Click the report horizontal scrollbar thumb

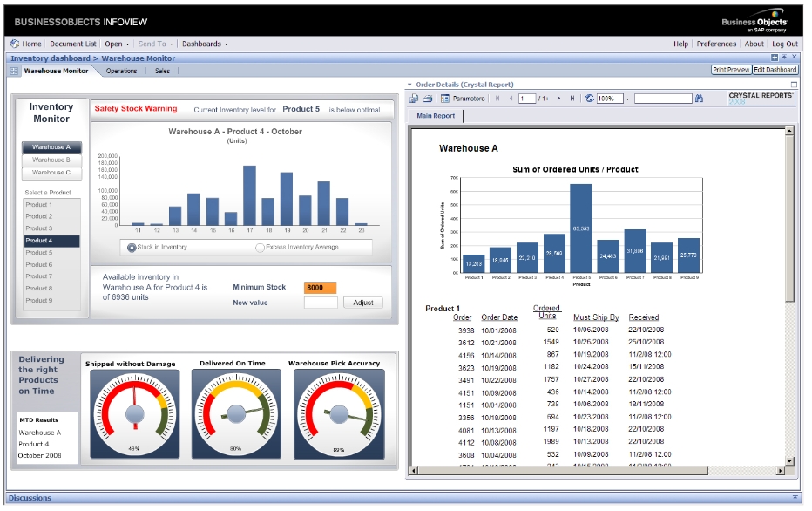pyautogui.click(x=563, y=471)
